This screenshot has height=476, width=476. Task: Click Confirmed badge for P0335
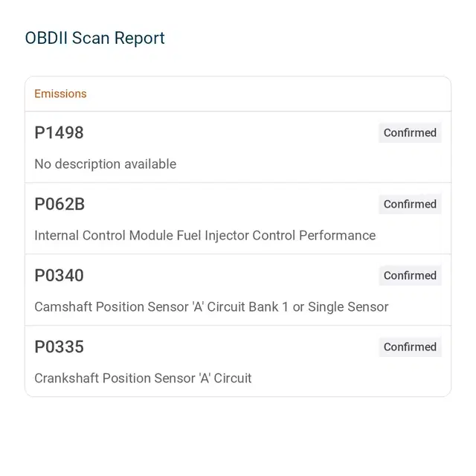(410, 347)
